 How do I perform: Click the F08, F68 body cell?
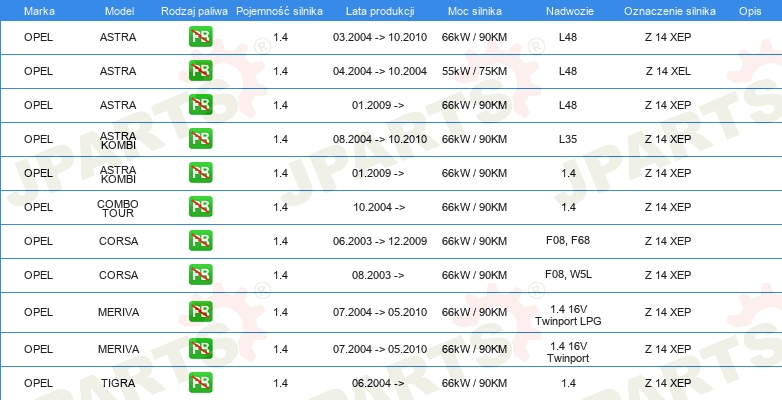click(568, 240)
